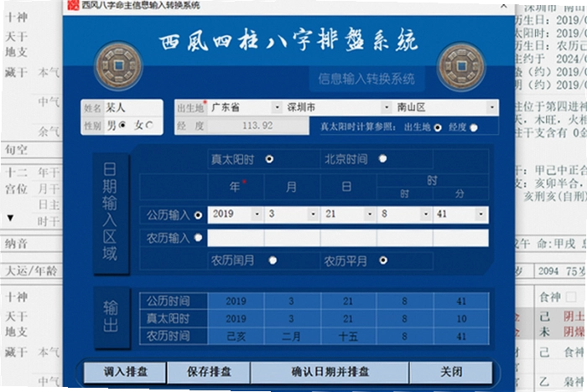Set true solar reference to 经度

coord(474,128)
